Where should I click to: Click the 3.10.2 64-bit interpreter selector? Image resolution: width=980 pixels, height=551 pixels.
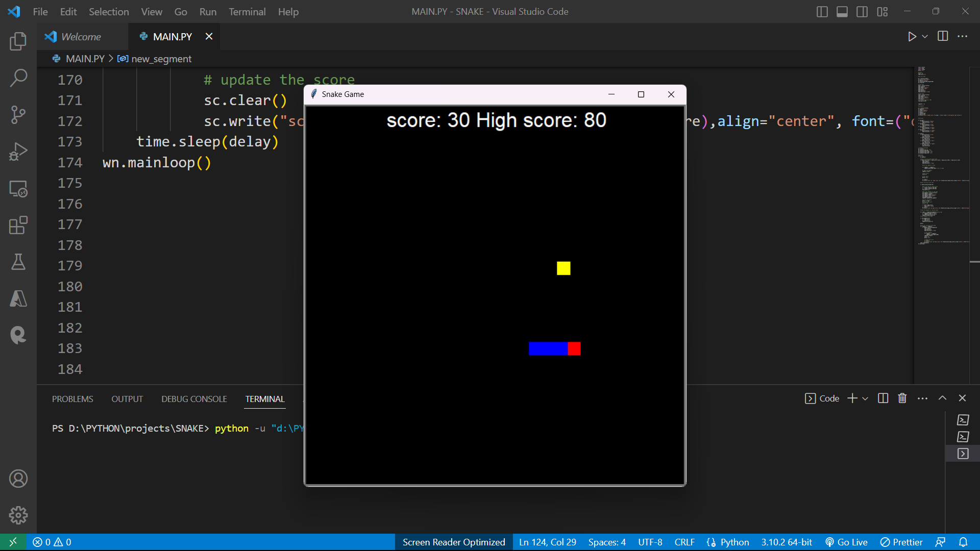click(x=787, y=542)
